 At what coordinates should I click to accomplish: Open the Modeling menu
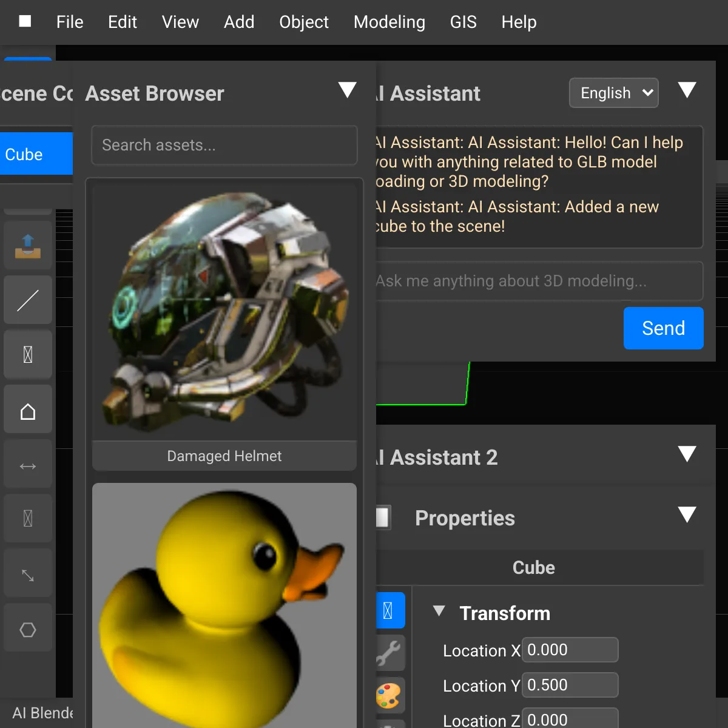pyautogui.click(x=389, y=22)
